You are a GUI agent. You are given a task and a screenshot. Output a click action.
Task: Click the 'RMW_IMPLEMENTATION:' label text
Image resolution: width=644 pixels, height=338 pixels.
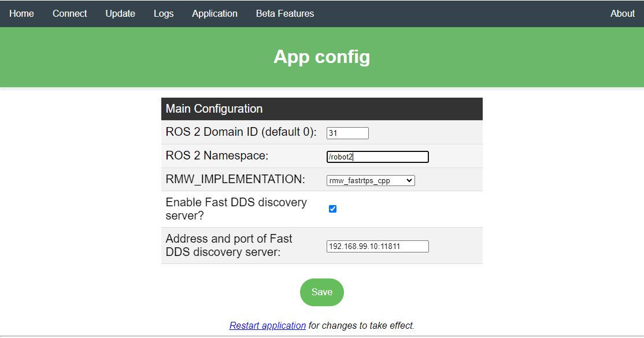pos(235,179)
